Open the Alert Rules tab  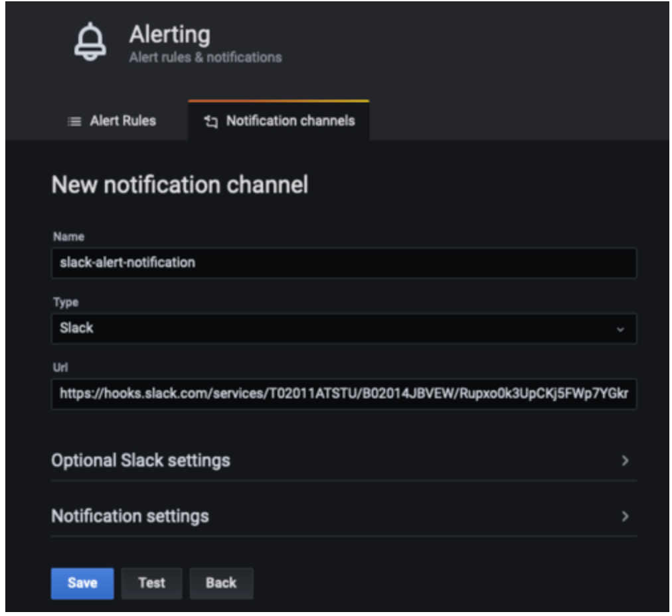(x=112, y=121)
